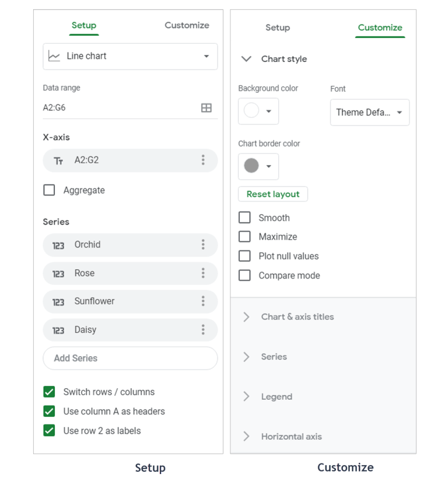This screenshot has width=448, height=481.
Task: Click Add Series
Action: click(x=130, y=358)
